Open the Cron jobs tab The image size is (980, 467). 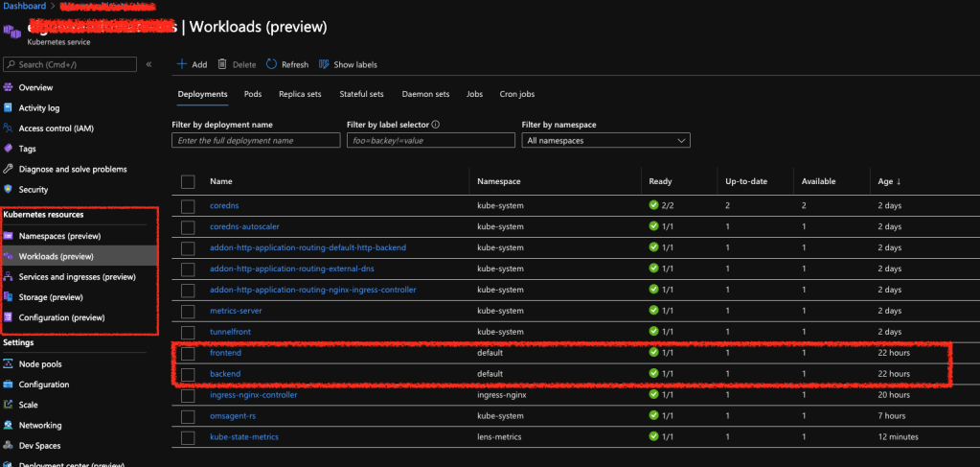coord(517,94)
